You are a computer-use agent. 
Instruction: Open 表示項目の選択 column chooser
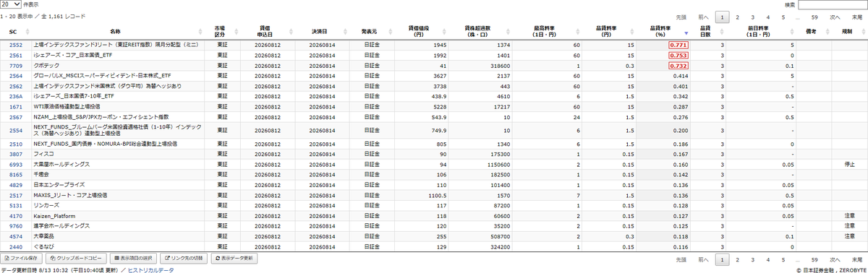click(x=134, y=258)
